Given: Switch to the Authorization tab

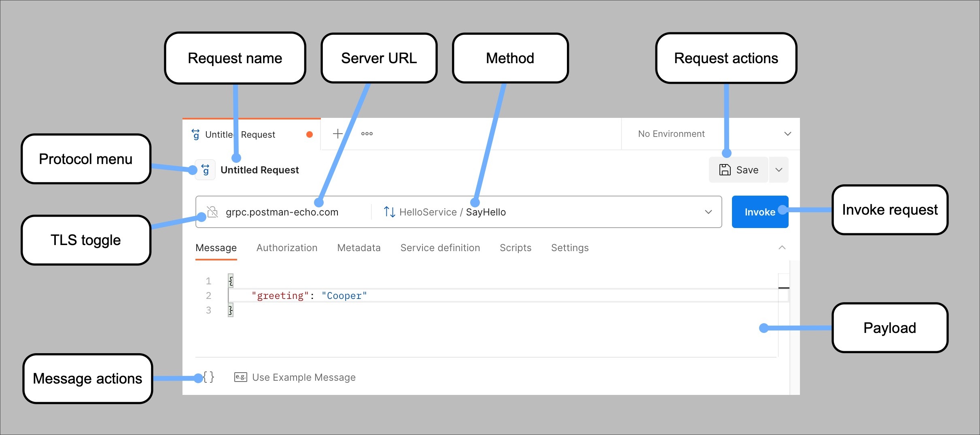Looking at the screenshot, I should pos(286,247).
